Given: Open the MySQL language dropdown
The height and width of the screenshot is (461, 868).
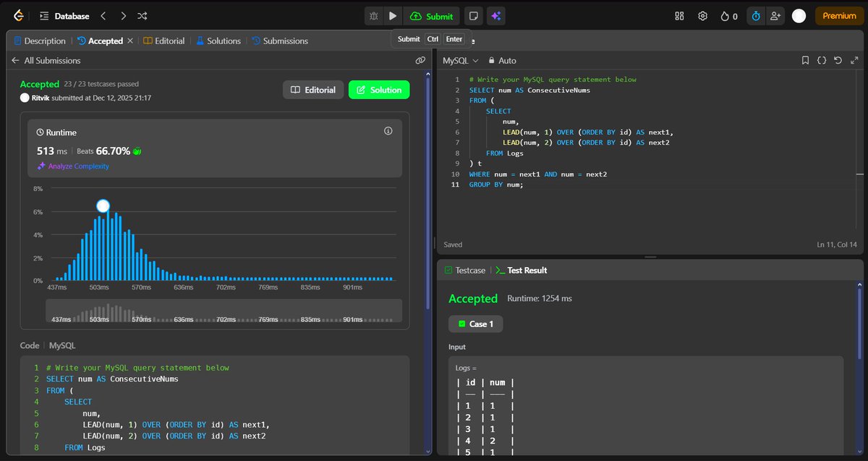Looking at the screenshot, I should click(461, 61).
